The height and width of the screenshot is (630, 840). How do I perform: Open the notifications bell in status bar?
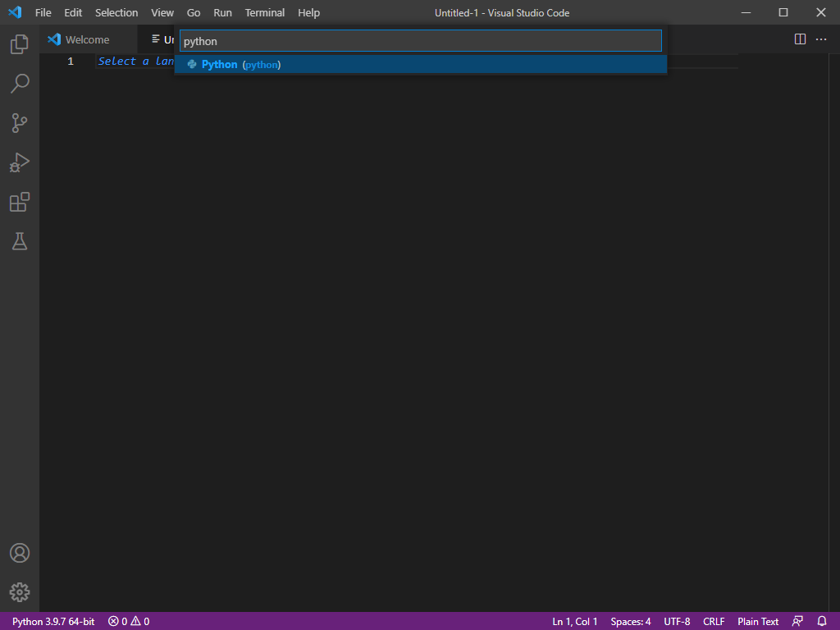point(822,622)
